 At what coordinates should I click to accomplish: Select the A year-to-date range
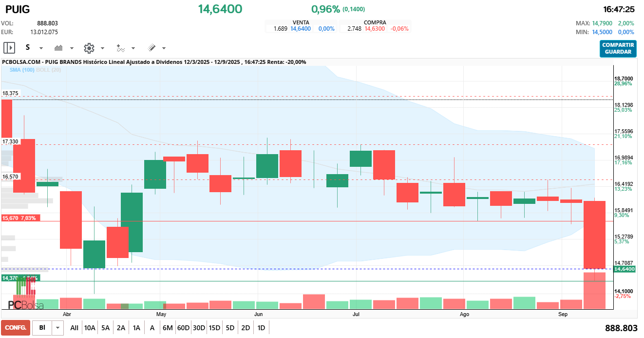click(x=152, y=328)
